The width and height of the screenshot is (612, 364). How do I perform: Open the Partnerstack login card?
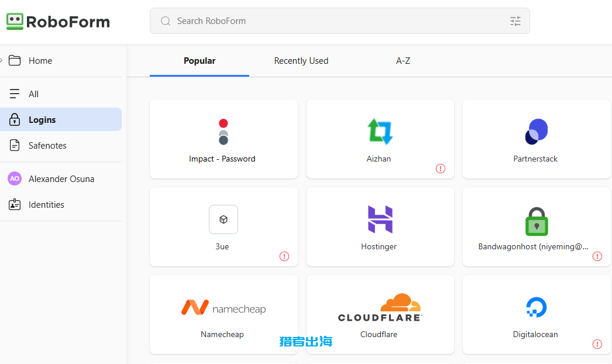click(x=536, y=139)
